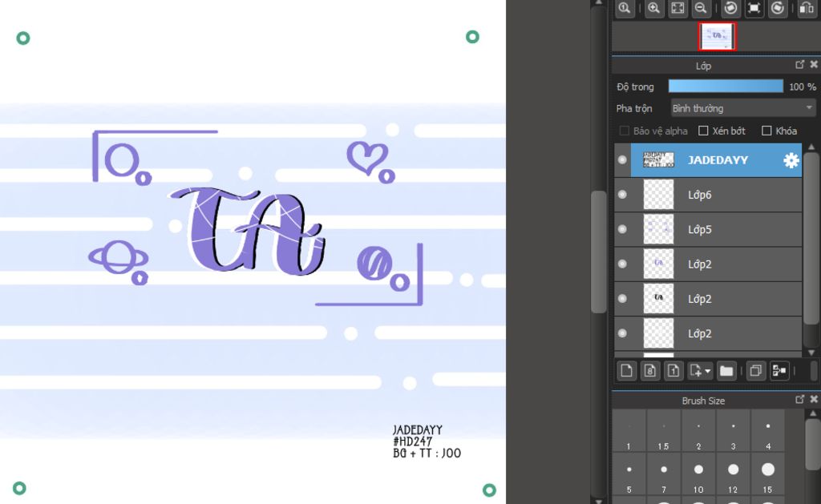Add a new 1-bit layer
The image size is (821, 504).
[673, 370]
